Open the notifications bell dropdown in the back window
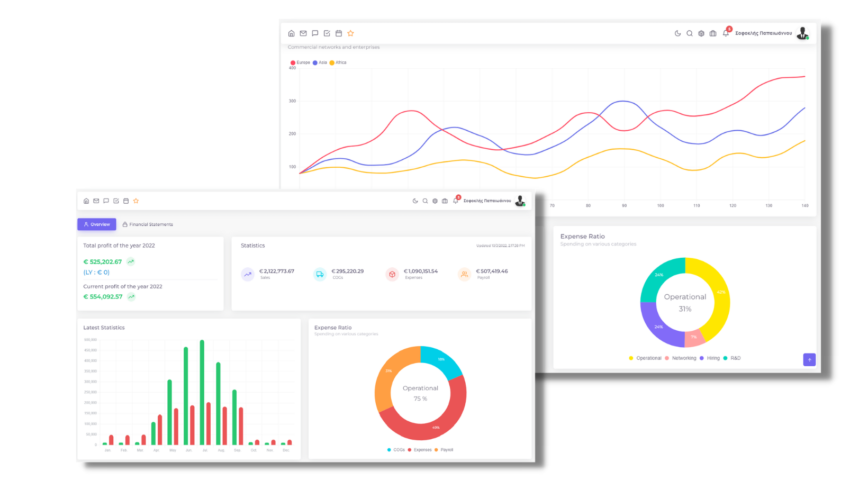 click(726, 33)
